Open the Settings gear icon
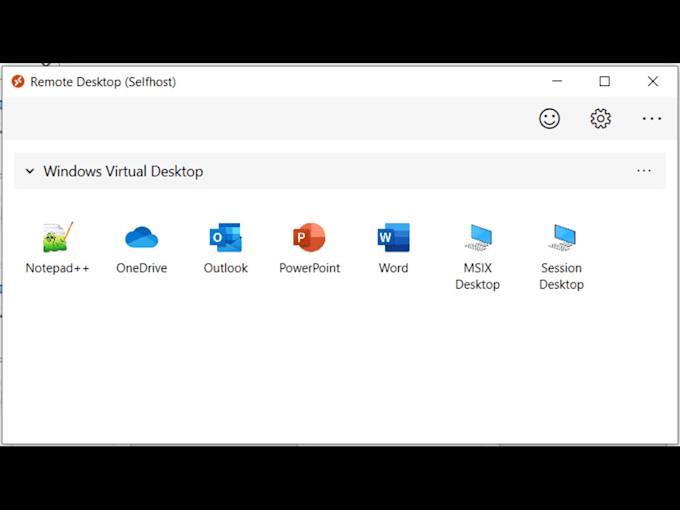Viewport: 680px width, 510px height. coord(601,118)
